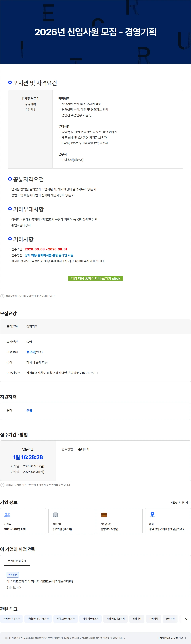This screenshot has height=644, width=191.
Task: Select the 인적성·면접 후기 tab
Action: click(17, 561)
